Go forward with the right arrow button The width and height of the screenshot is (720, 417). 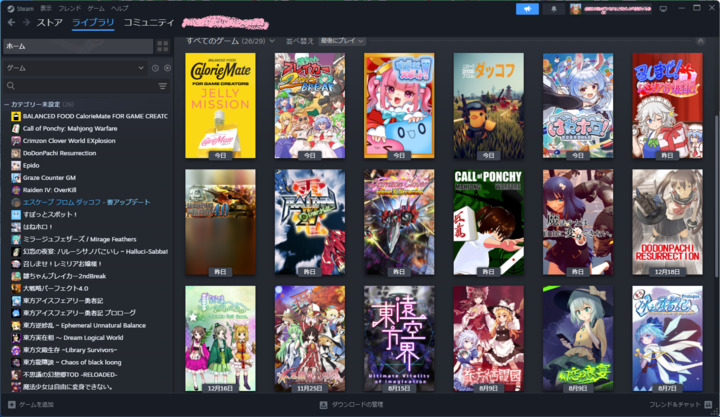(x=26, y=23)
